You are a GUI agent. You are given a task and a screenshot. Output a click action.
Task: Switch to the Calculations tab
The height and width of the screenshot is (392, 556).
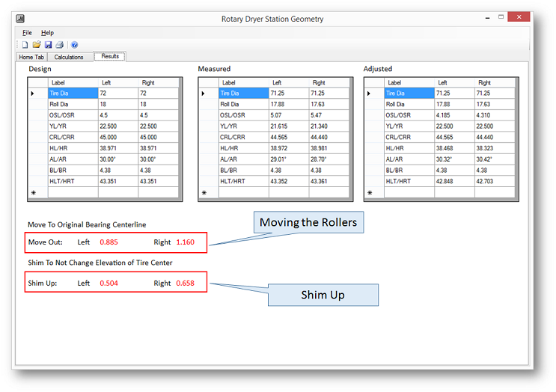click(x=69, y=57)
